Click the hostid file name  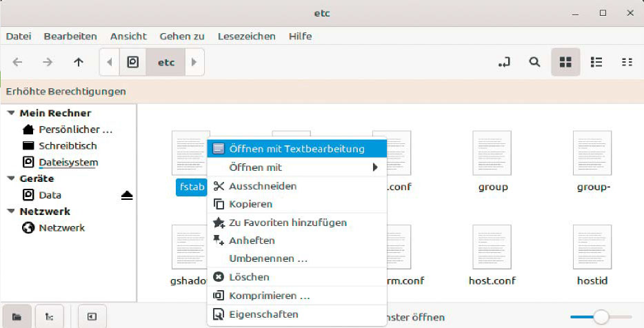coord(592,280)
